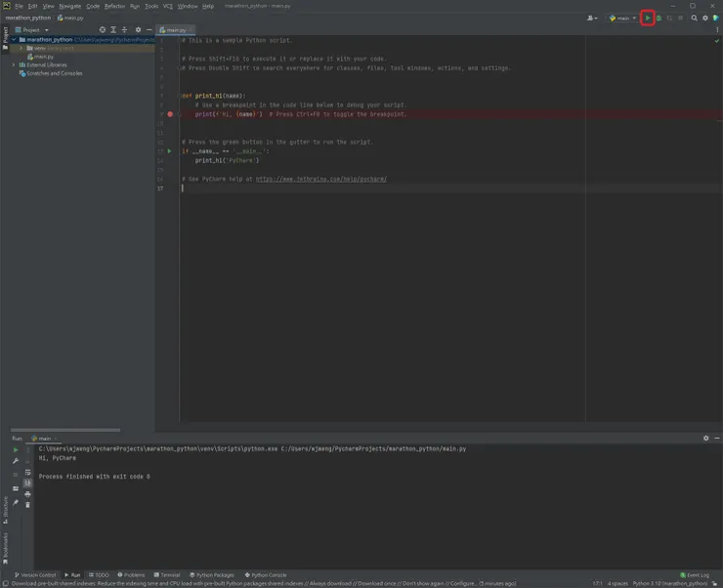
Task: Start debugging with the Debug bug icon
Action: click(659, 18)
